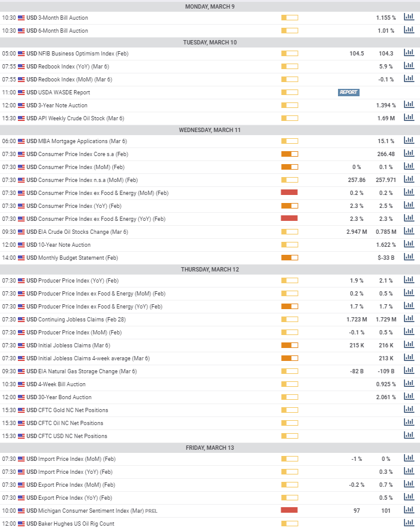The height and width of the screenshot is (530, 420).
Task: View chart for Baker Hughes US Oil Rig Count
Action: pyautogui.click(x=408, y=523)
